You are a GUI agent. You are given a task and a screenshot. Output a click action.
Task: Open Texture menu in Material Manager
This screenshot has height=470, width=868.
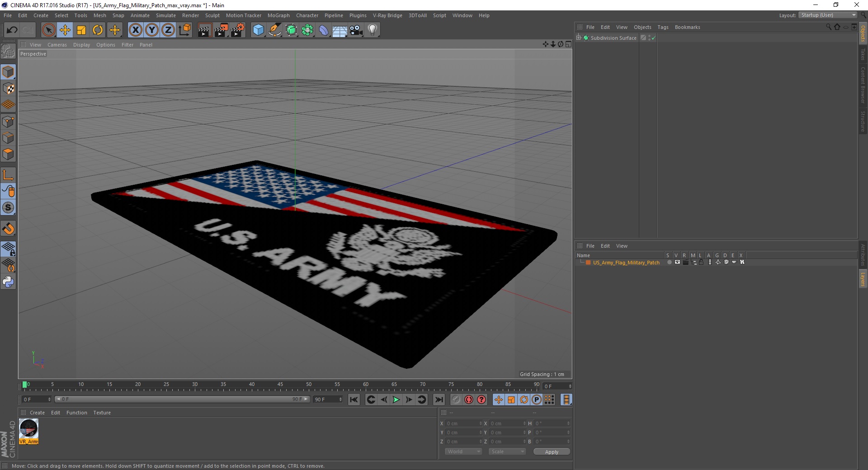click(102, 413)
